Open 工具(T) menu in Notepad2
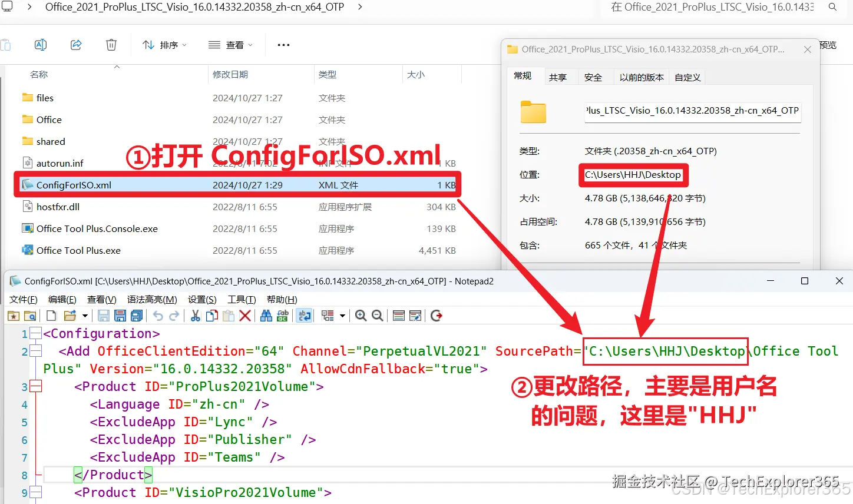Viewport: 853px width, 504px height. click(x=242, y=300)
